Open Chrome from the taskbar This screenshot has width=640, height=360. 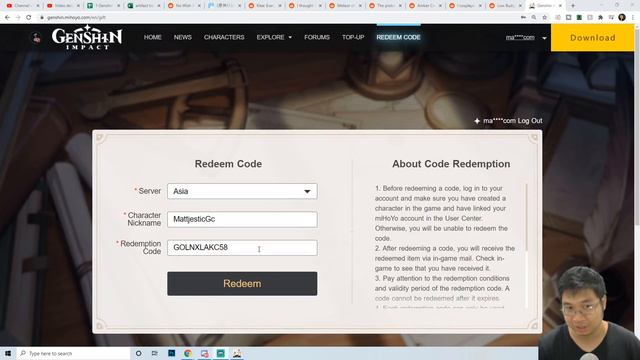(188, 353)
